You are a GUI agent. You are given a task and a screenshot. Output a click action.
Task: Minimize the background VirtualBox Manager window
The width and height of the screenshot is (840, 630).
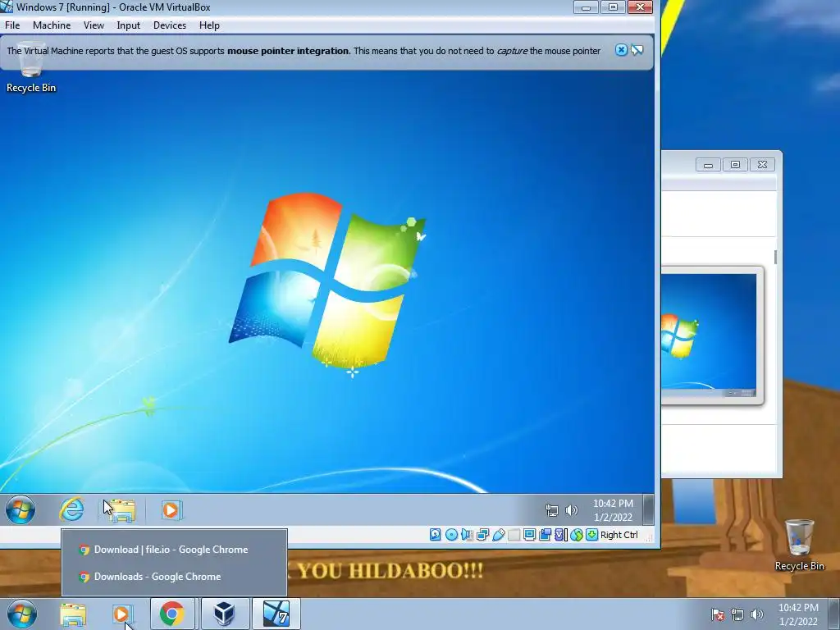[x=708, y=164]
